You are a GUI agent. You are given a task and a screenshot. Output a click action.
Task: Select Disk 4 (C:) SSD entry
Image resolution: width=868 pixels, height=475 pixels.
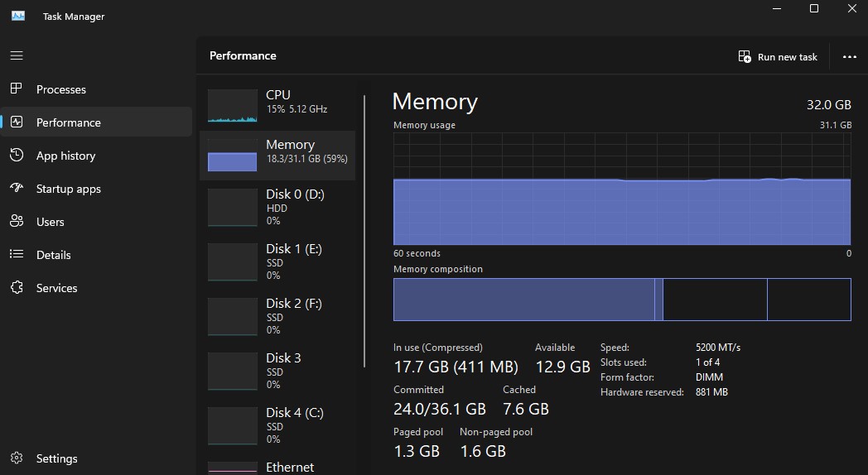click(x=277, y=426)
